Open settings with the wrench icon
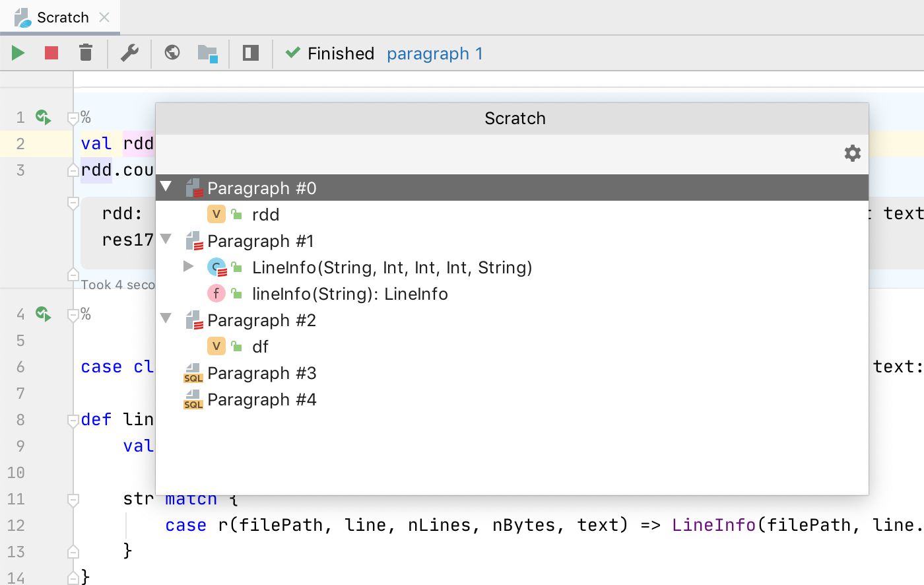Screen dimensions: 924x585 (129, 53)
